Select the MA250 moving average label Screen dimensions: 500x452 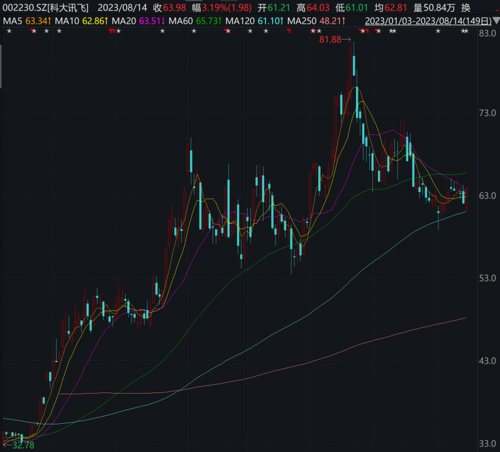pos(302,21)
